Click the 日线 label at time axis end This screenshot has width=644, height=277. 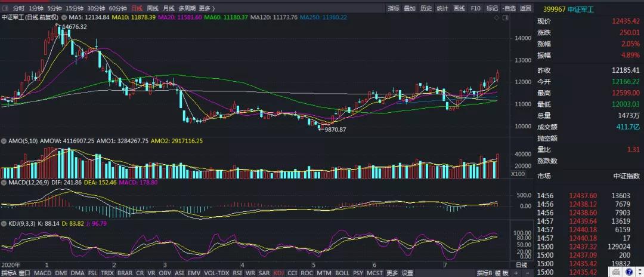tap(521, 264)
